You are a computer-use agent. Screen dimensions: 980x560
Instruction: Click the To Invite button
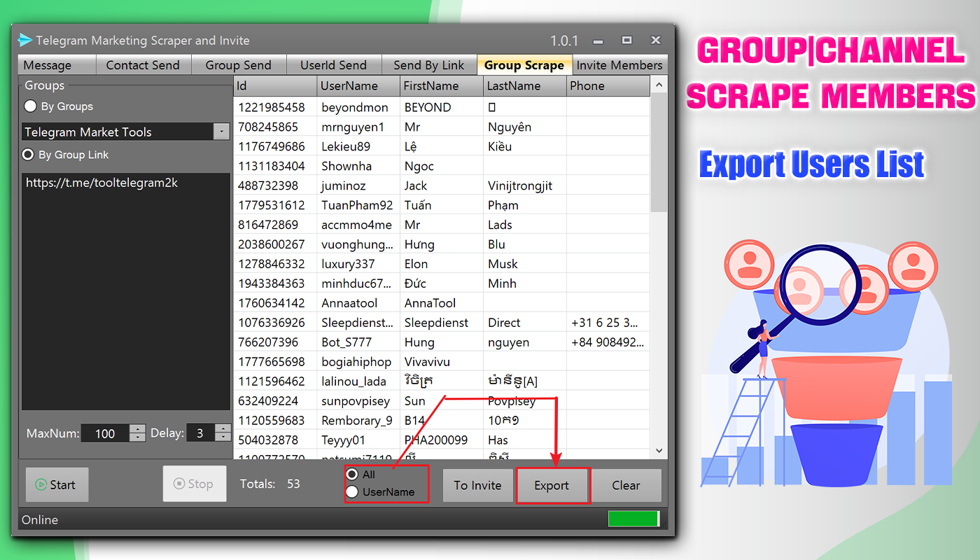coord(477,485)
